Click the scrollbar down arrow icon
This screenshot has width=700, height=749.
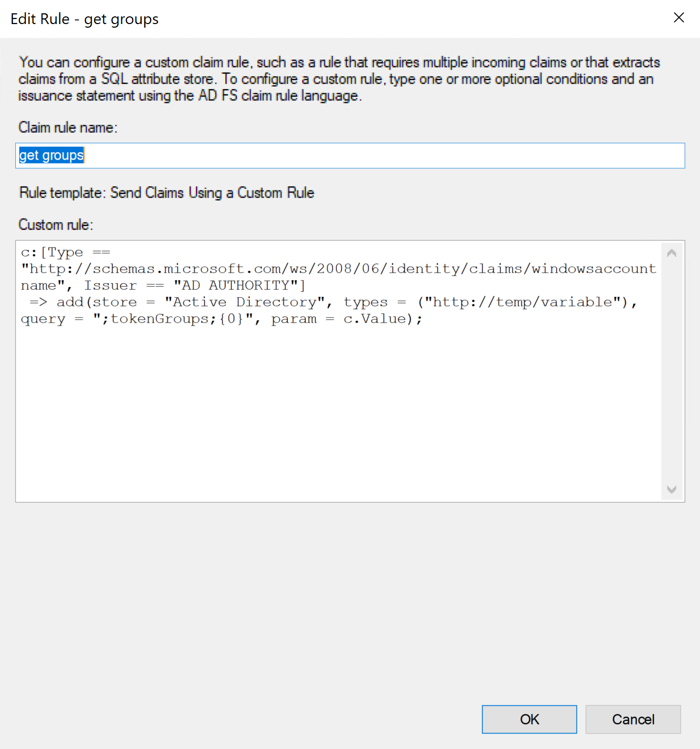[671, 489]
